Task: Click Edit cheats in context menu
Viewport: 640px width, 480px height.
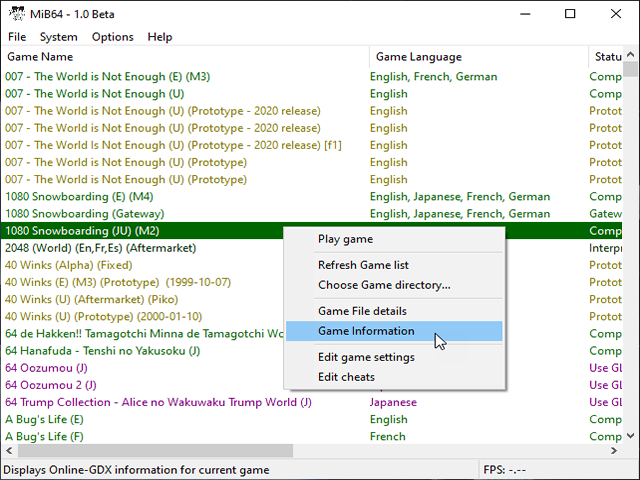Action: pyautogui.click(x=346, y=377)
